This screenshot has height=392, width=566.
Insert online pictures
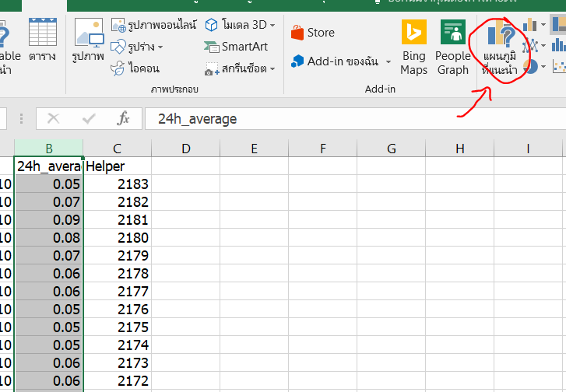click(x=154, y=25)
